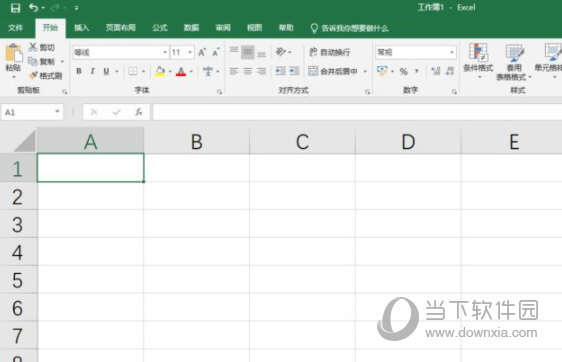Select row 3 header
The width and height of the screenshot is (562, 362).
click(18, 224)
